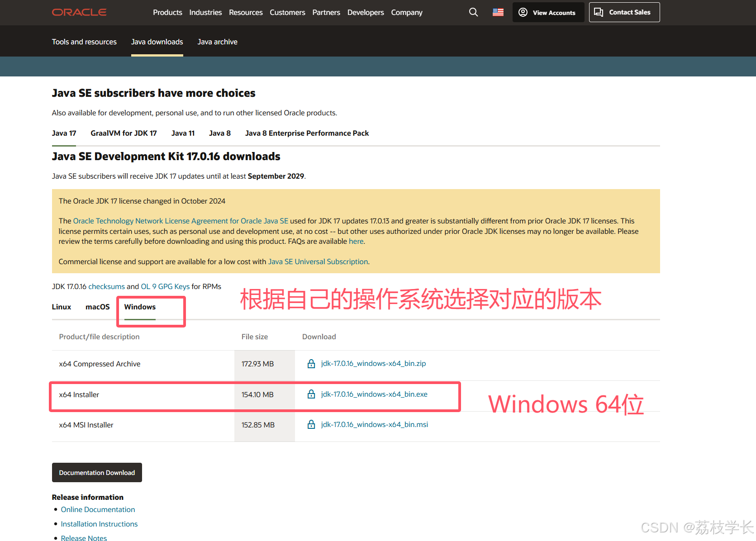Click the Documentation Download button
Screen dimensions: 756x541
tap(97, 472)
